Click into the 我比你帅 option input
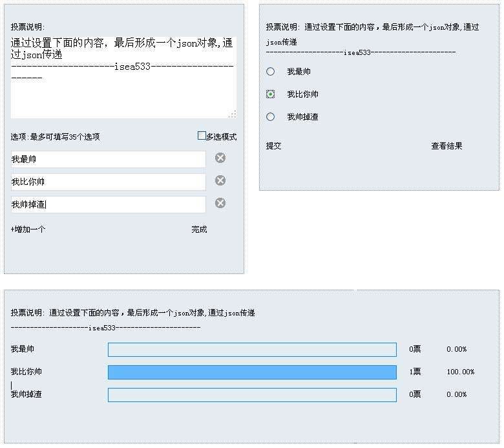Image resolution: width=504 pixels, height=448 pixels. pyautogui.click(x=108, y=182)
